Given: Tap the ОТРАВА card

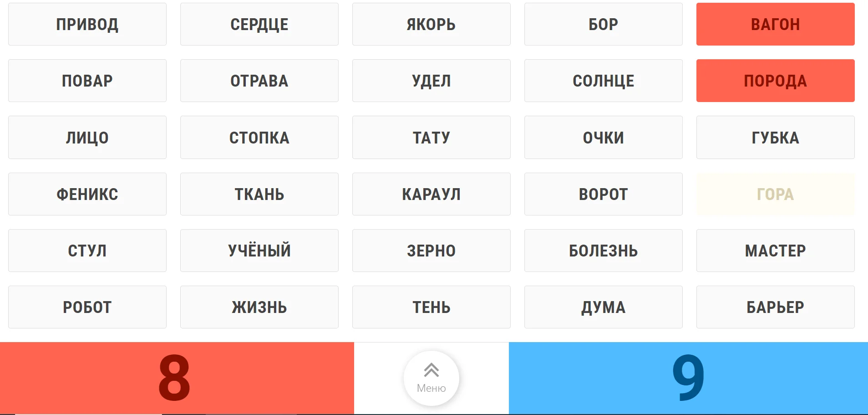Looking at the screenshot, I should (x=259, y=81).
